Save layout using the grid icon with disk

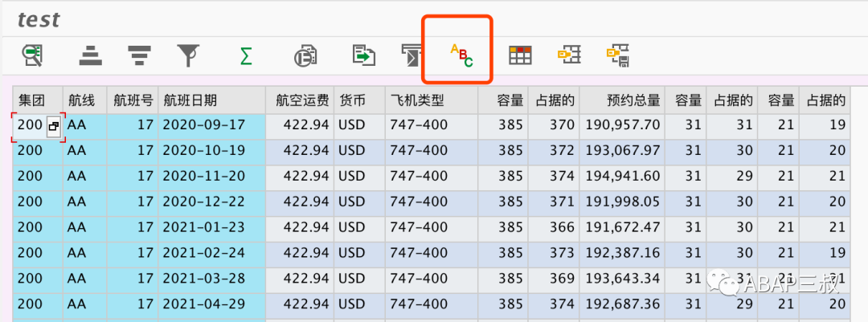coord(618,55)
